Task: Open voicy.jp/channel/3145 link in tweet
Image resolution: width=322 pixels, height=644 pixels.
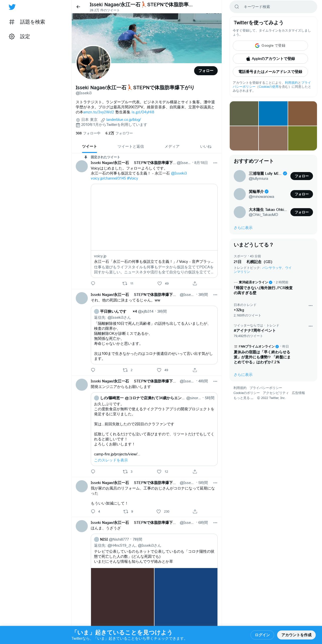Action: pyautogui.click(x=108, y=178)
